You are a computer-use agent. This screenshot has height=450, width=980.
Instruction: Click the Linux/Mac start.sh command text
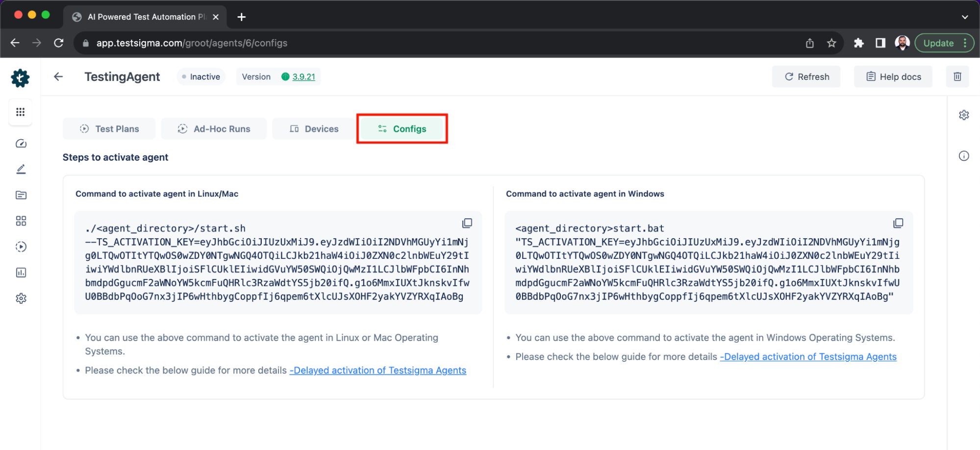point(277,262)
